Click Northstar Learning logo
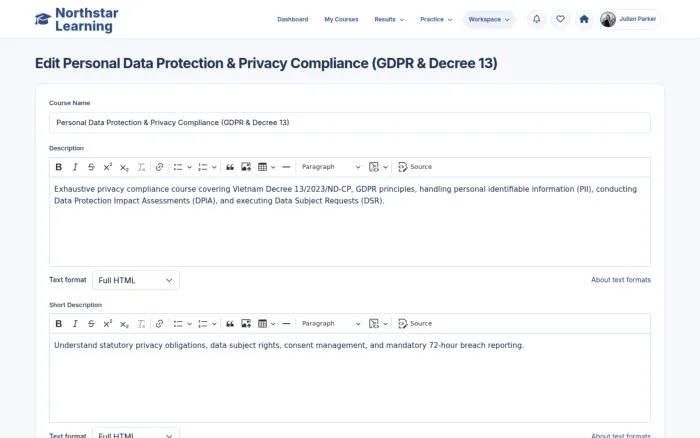700x438 pixels. (x=77, y=20)
